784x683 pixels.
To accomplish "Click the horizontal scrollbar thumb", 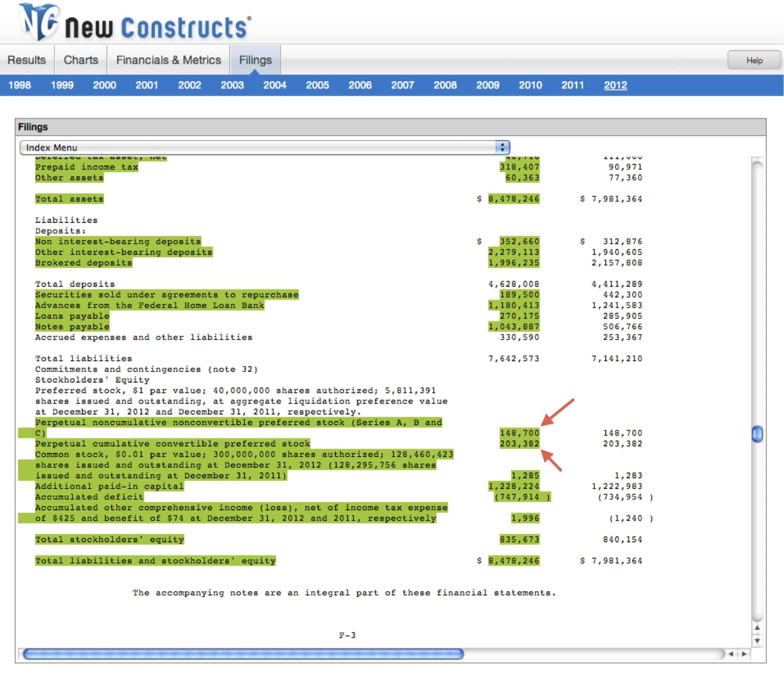I will point(243,654).
